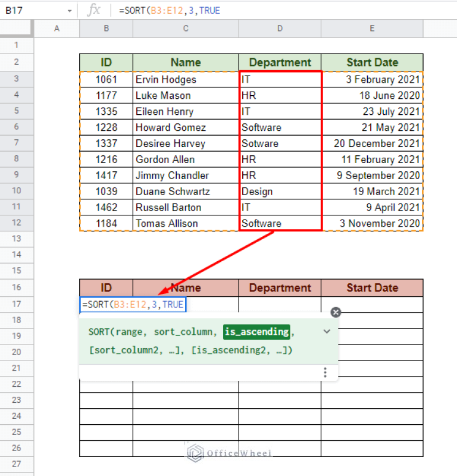Select column B header

coord(106,29)
